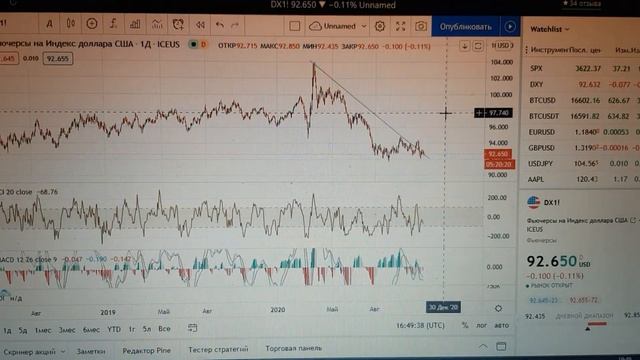The width and height of the screenshot is (640, 360).
Task: Open the USD currency selector on price scale
Action: point(502,45)
